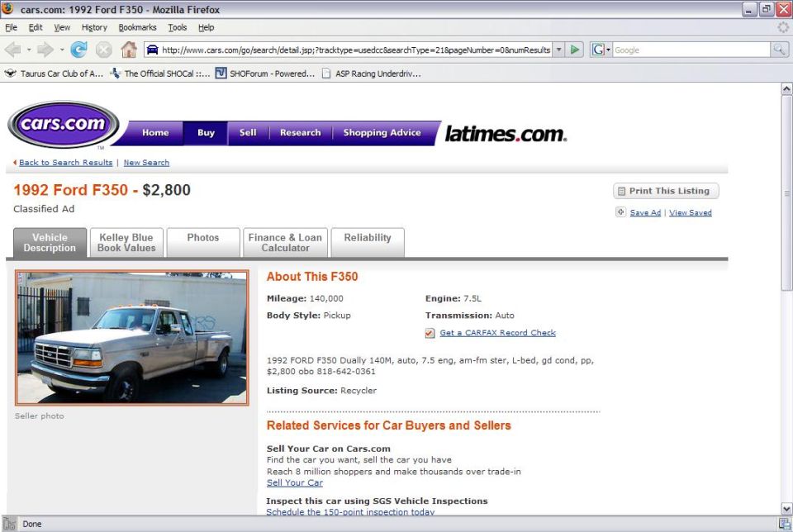Select the Buy navigation tab
793x532 pixels.
click(x=206, y=132)
